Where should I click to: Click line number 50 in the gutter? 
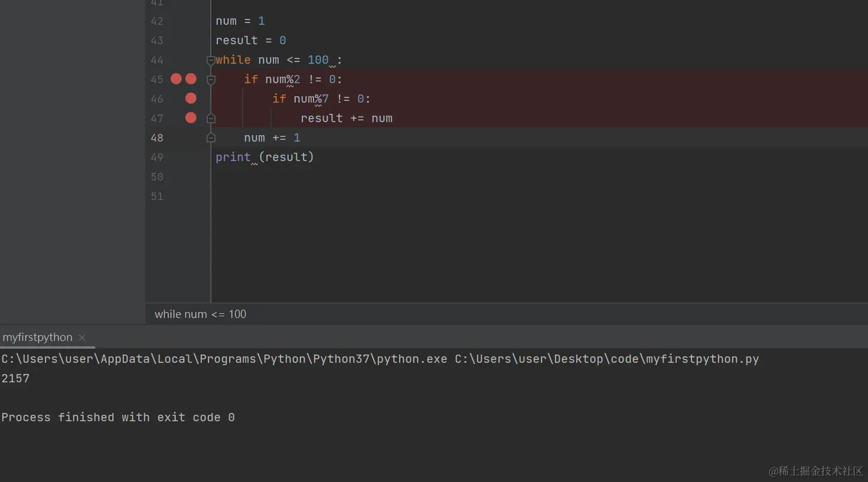click(x=157, y=177)
